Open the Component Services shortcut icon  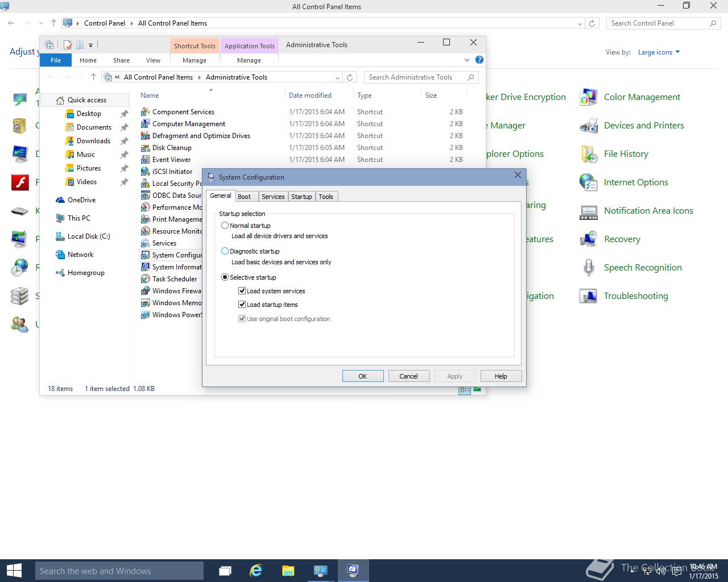[145, 112]
